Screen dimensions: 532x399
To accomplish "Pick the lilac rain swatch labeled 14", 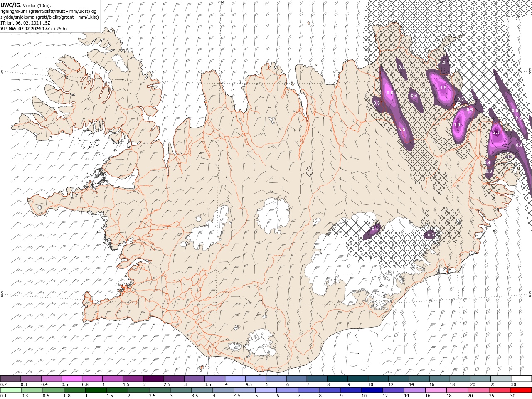I will click(414, 390).
